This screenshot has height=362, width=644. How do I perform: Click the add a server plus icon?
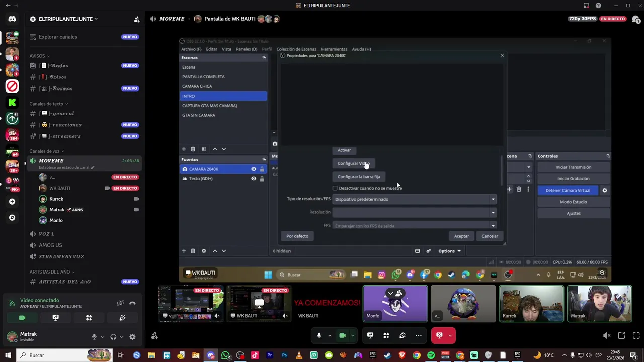pyautogui.click(x=12, y=202)
